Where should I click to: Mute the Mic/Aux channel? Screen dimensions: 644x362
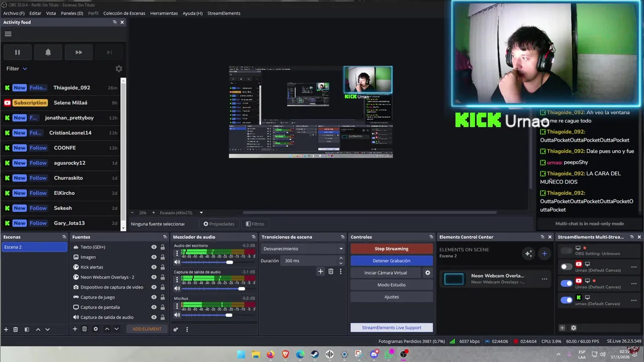pyautogui.click(x=177, y=315)
